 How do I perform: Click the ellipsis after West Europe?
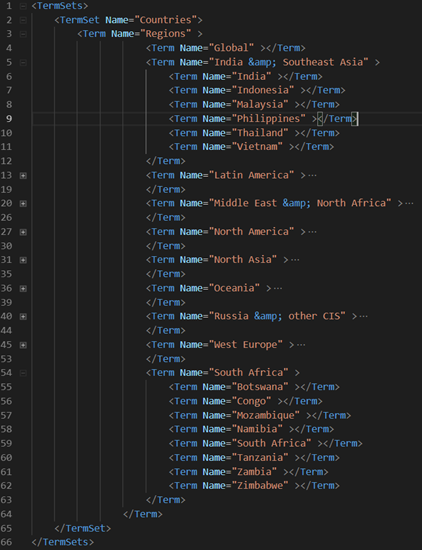(301, 345)
